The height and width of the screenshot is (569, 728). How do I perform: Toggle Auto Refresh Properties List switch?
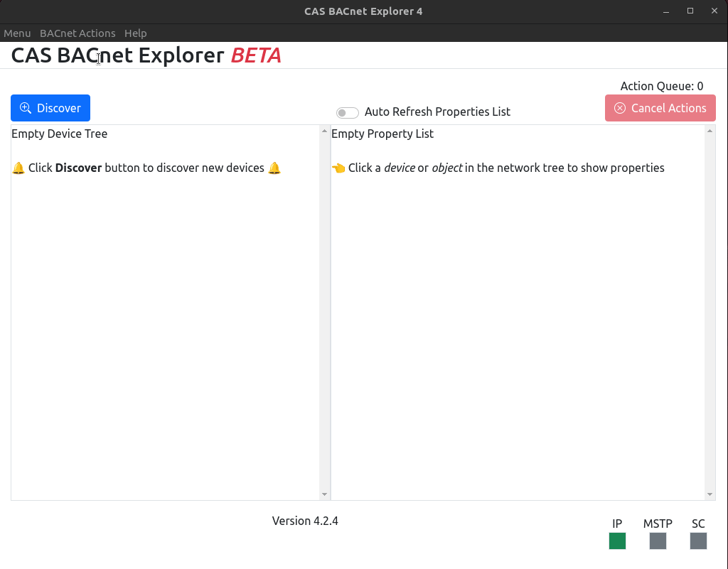click(x=347, y=112)
